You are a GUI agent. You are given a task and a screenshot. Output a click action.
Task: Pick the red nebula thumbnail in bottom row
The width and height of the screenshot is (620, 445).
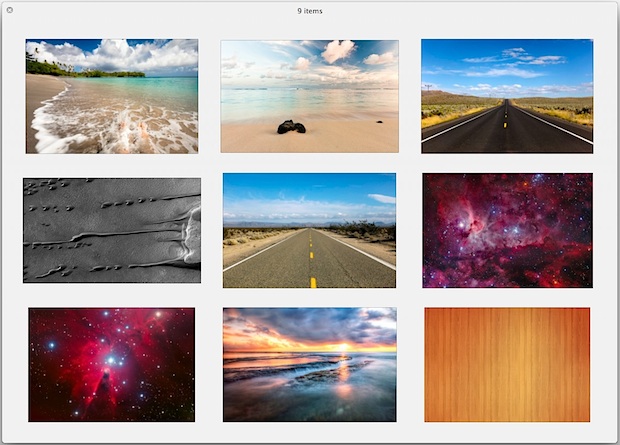(111, 364)
